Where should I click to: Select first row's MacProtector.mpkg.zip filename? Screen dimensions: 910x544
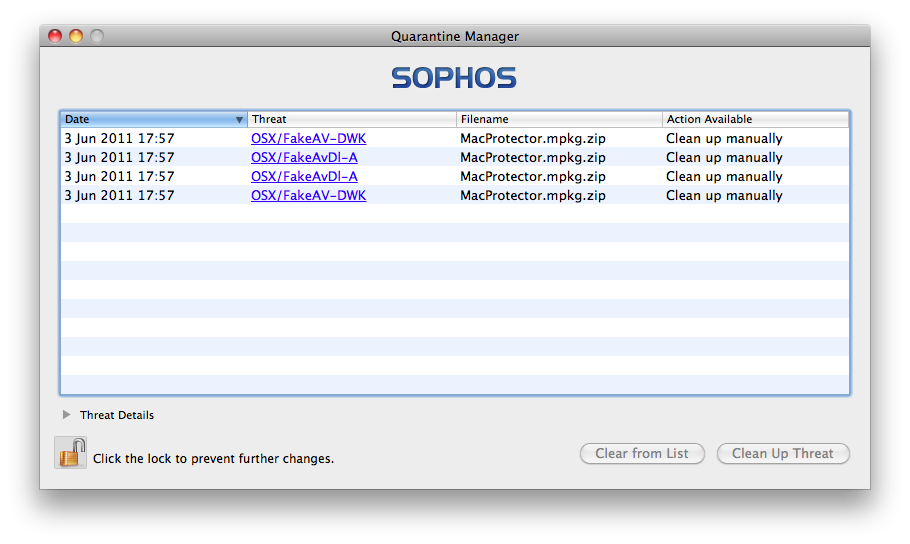pos(533,138)
